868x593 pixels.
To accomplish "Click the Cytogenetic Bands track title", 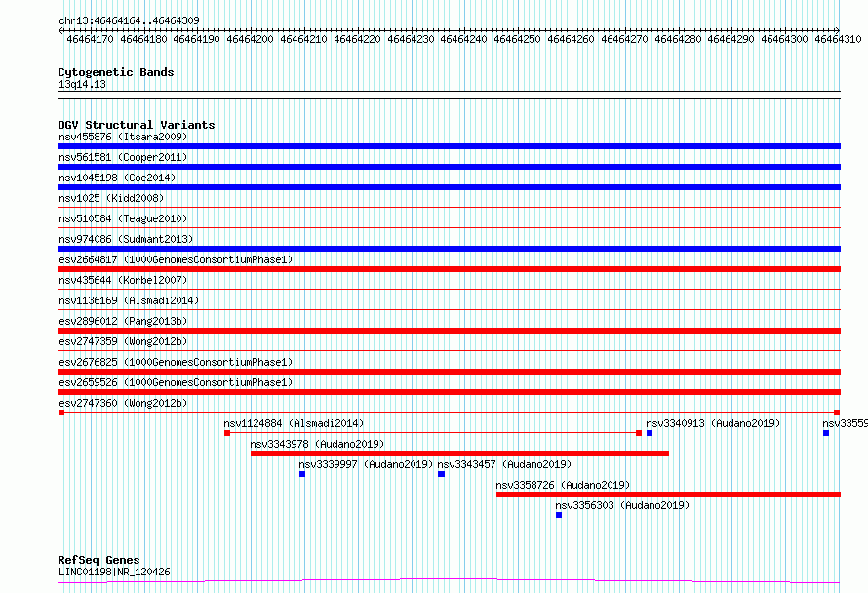I will [x=116, y=72].
